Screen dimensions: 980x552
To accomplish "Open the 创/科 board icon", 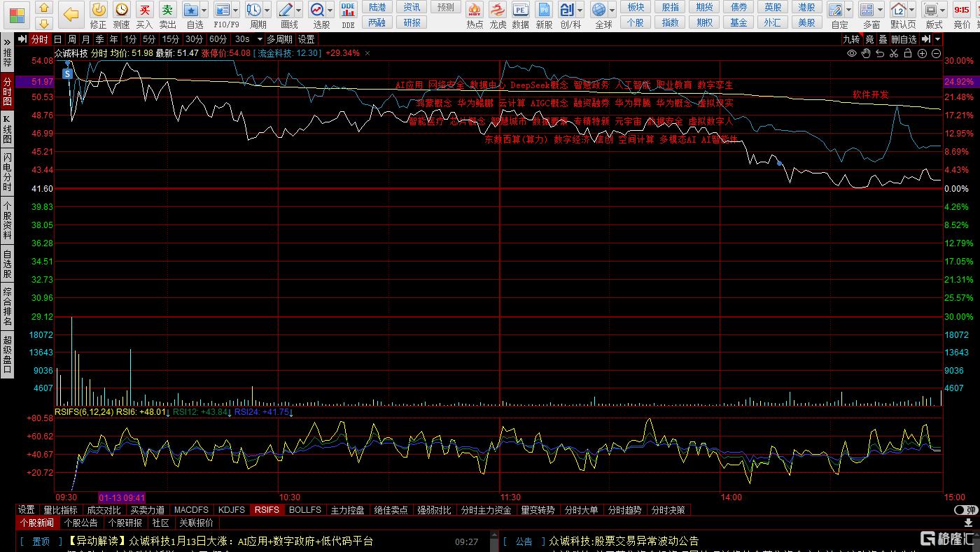I will click(567, 10).
